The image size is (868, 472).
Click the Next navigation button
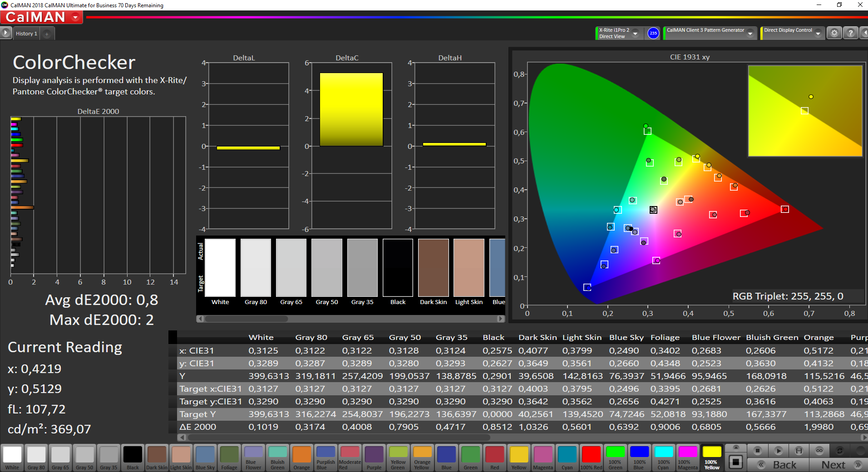[x=838, y=465]
